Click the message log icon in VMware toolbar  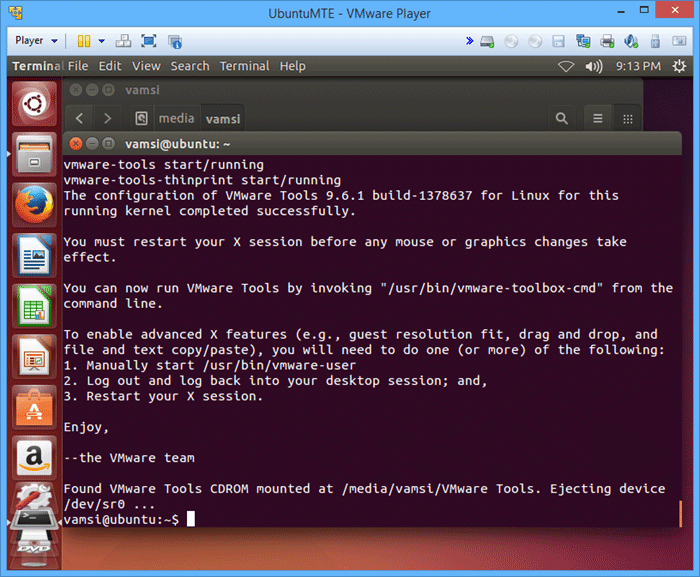pos(679,41)
